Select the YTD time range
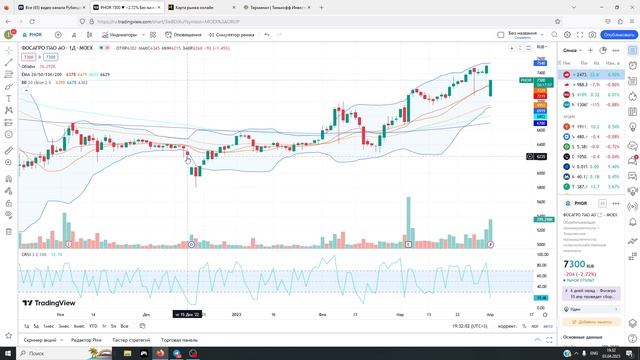 [x=93, y=326]
